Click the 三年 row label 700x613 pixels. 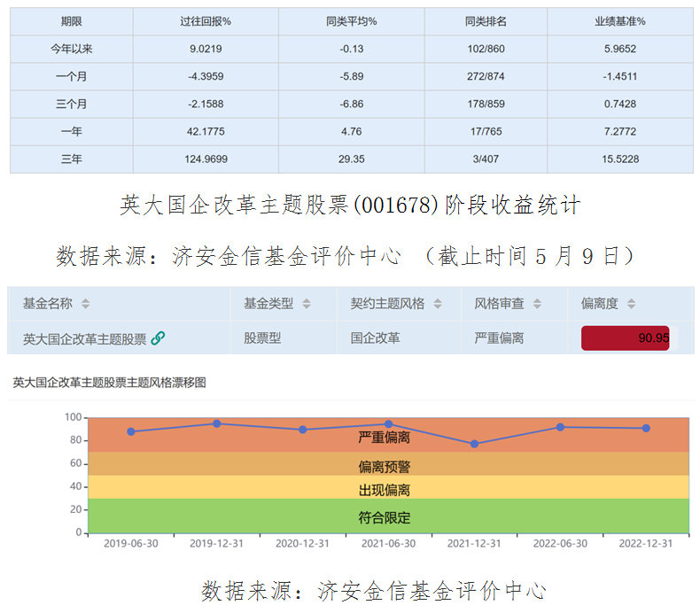point(72,159)
